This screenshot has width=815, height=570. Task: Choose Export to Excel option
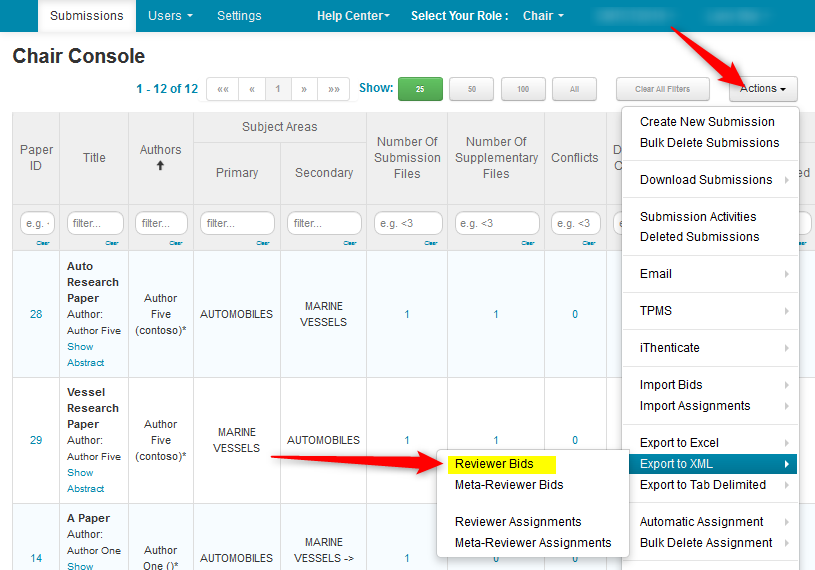(x=679, y=443)
